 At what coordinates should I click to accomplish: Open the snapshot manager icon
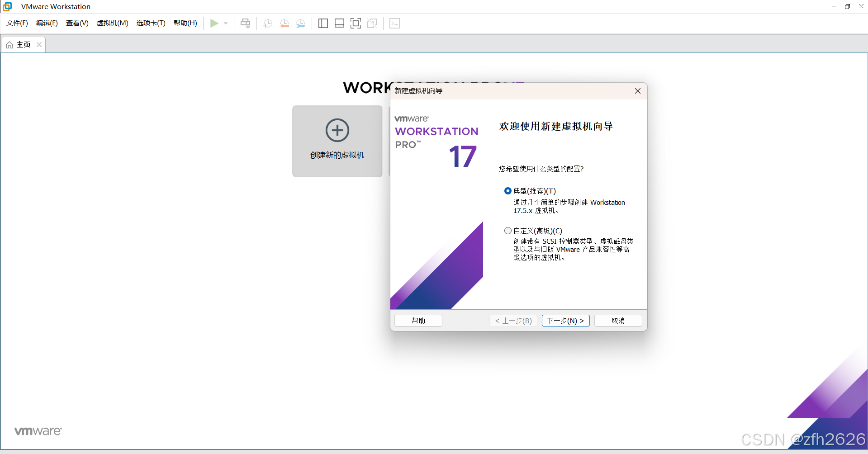click(300, 24)
